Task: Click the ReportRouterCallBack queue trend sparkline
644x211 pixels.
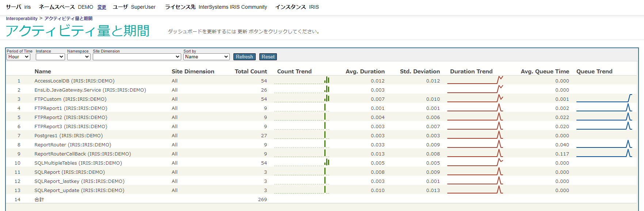Action: tap(604, 153)
